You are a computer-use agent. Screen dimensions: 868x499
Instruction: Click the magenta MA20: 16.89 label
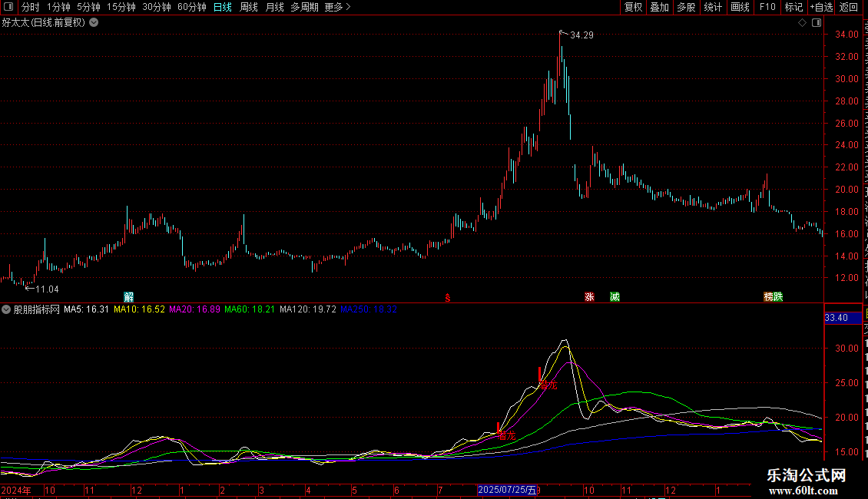tap(194, 309)
